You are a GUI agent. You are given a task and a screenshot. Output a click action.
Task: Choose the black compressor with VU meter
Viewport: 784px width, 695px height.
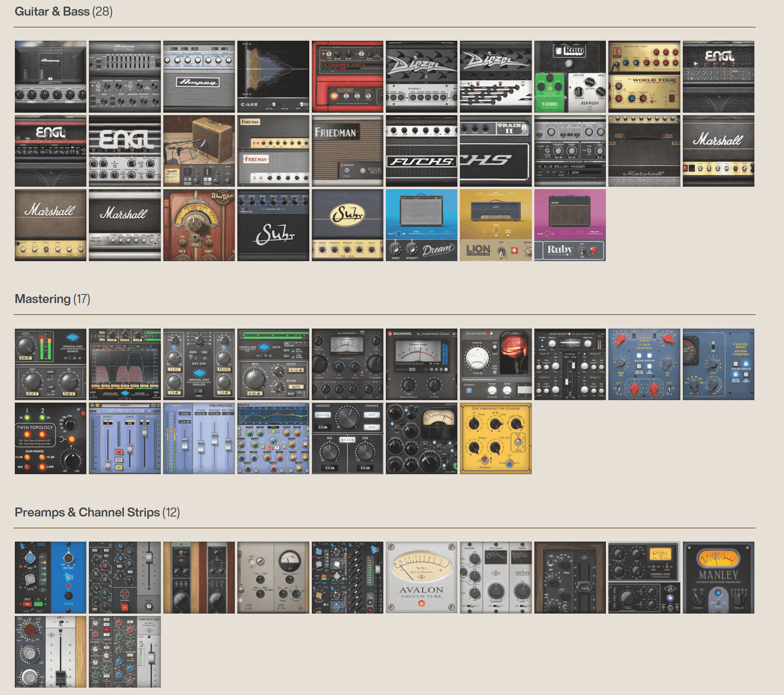click(422, 438)
